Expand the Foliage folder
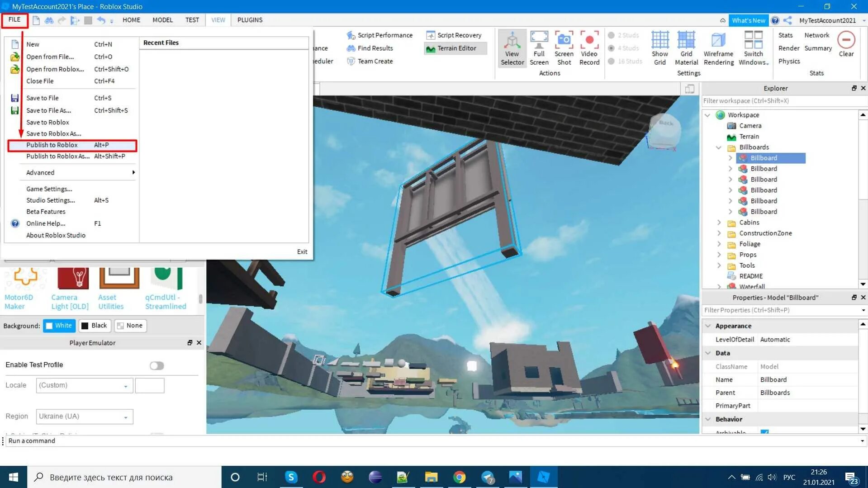This screenshot has height=488, width=868. 719,244
